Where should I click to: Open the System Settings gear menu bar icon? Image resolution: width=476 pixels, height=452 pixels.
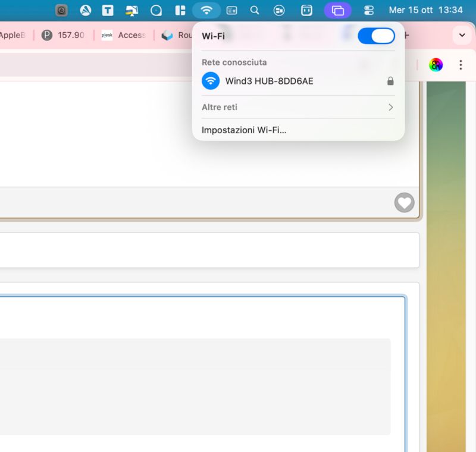(x=62, y=10)
